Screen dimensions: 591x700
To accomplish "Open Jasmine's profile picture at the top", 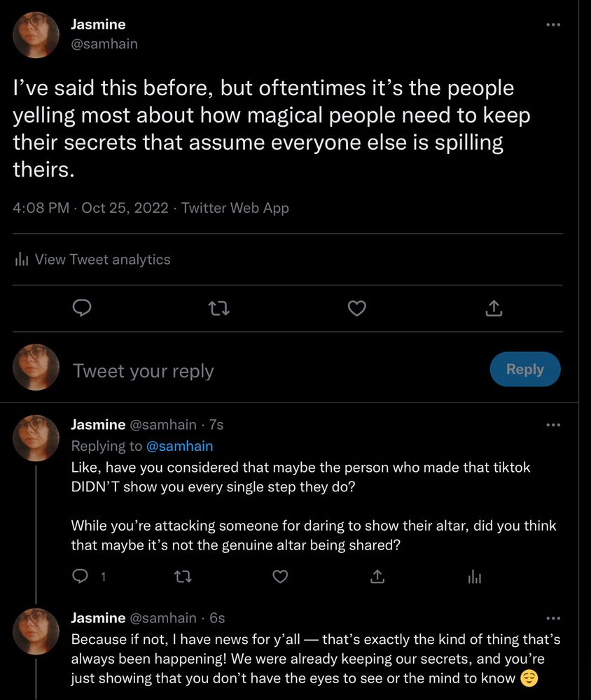I will click(36, 34).
